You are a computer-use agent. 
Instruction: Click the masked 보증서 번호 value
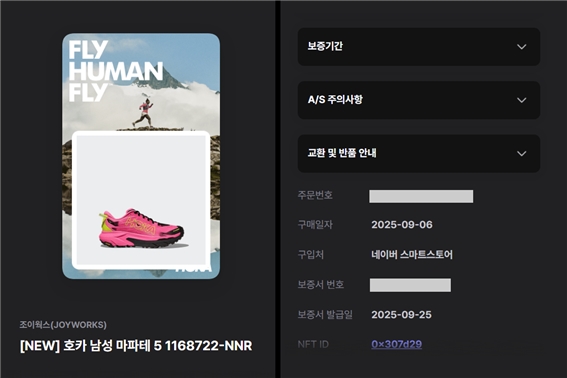click(410, 285)
